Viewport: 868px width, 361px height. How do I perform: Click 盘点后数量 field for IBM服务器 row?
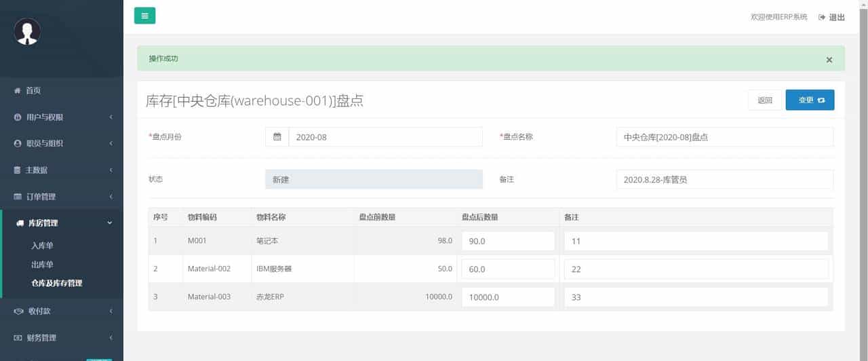tap(508, 269)
